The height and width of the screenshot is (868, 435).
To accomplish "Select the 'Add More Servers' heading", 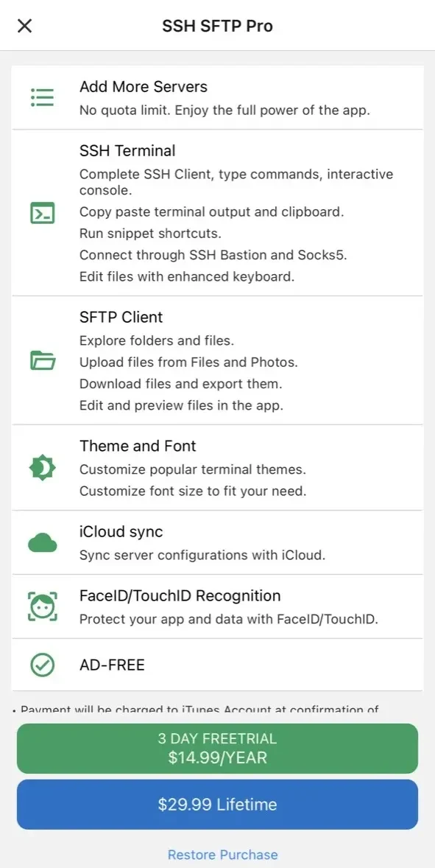I will point(143,87).
